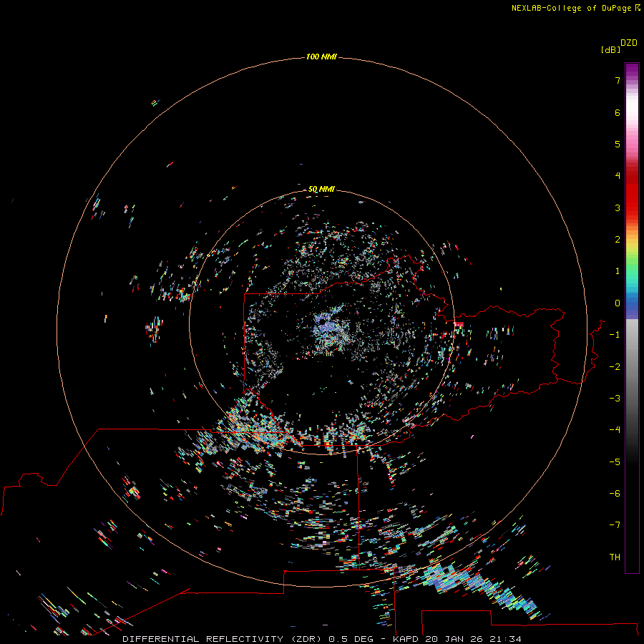Click the 4 dB scale value
Screen dimensions: 644x644
tap(618, 176)
